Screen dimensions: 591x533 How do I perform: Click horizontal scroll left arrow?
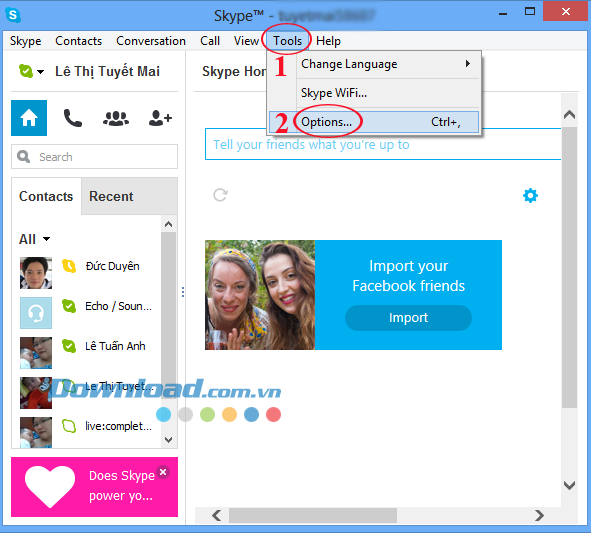click(x=217, y=515)
